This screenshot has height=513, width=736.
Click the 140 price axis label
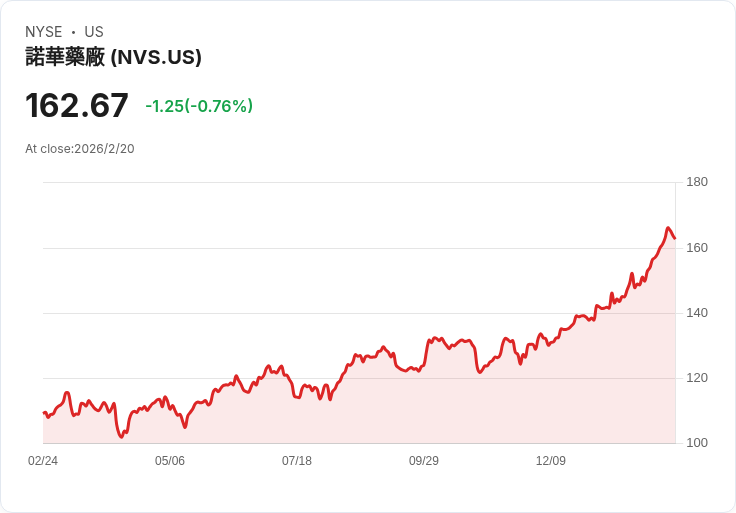(x=697, y=313)
